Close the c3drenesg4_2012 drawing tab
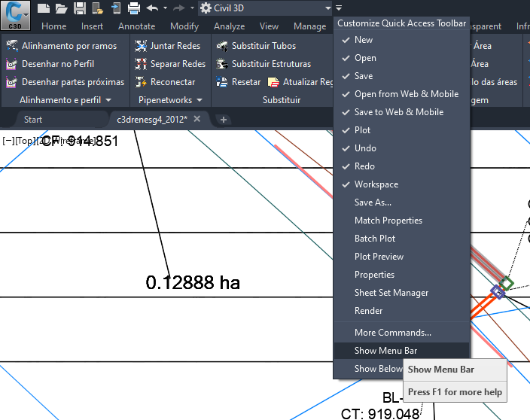Viewport: 530px width, 420px height. 197,119
